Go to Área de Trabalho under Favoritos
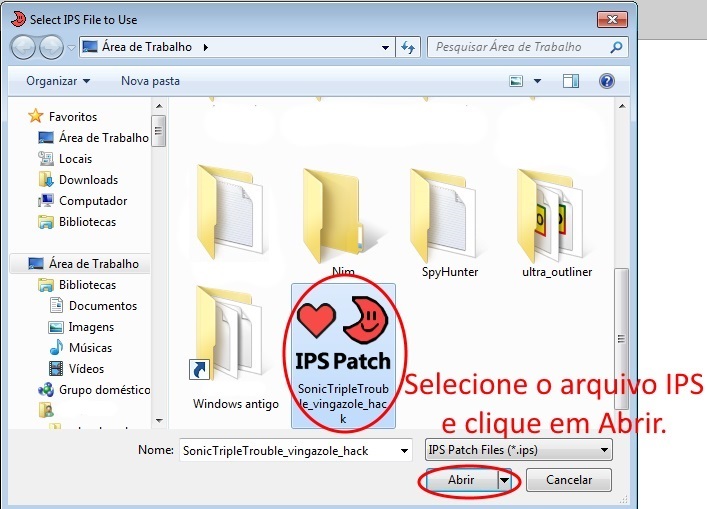 93,138
